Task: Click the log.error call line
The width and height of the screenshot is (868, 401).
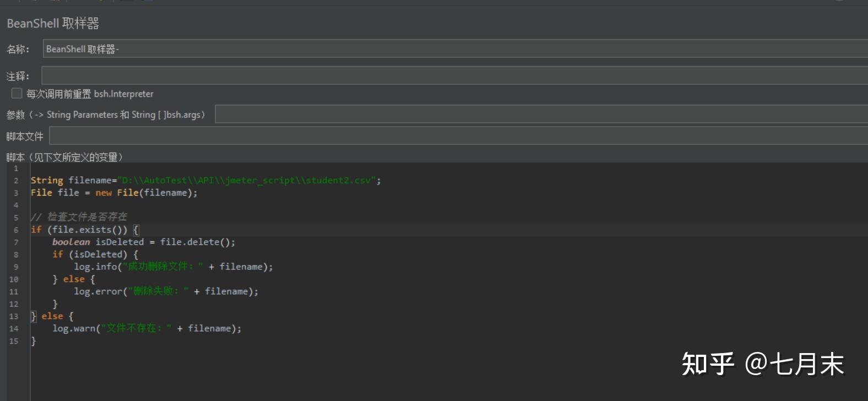Action: tap(166, 291)
